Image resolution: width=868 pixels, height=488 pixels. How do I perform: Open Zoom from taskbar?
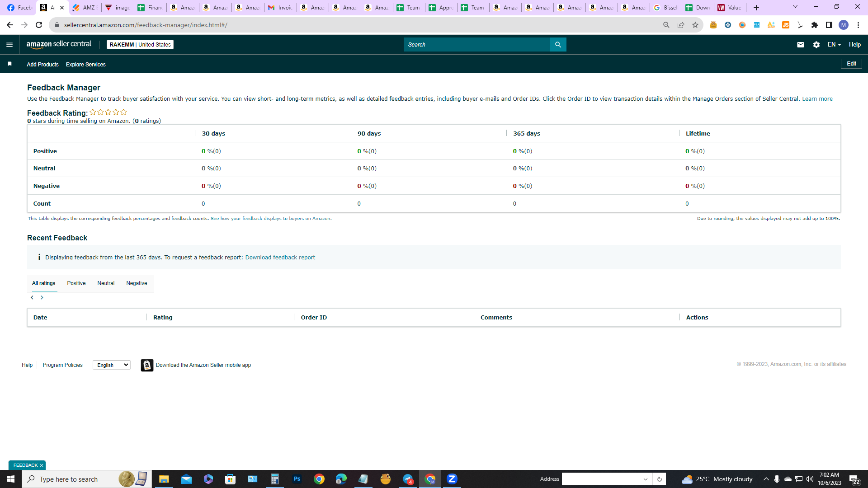(452, 479)
